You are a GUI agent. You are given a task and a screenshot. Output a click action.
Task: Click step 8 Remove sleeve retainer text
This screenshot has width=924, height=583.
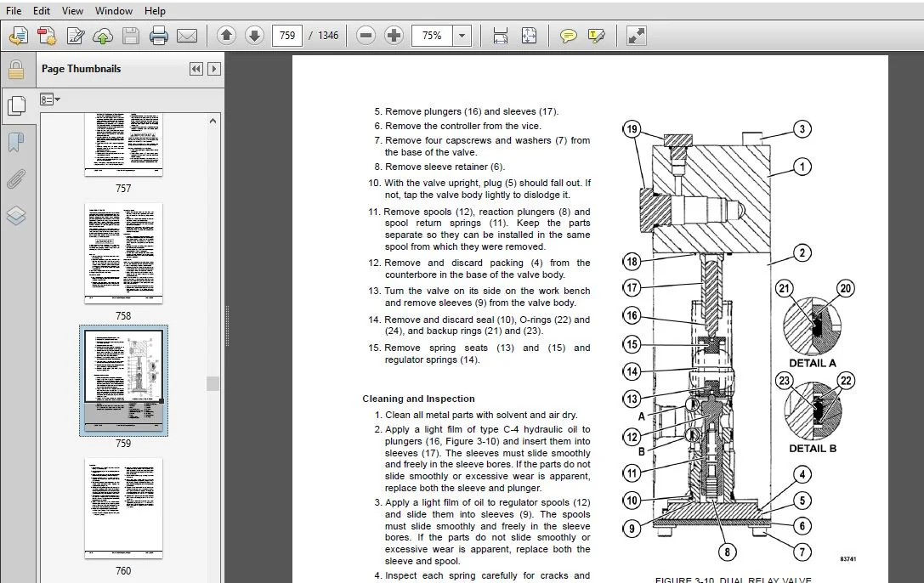(x=439, y=167)
